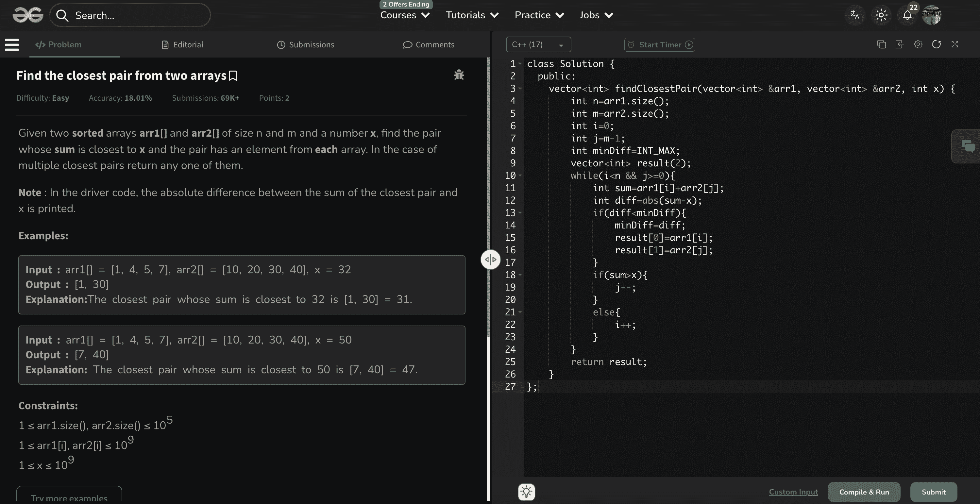Click the Search input field
Image resolution: width=980 pixels, height=504 pixels.
[130, 15]
